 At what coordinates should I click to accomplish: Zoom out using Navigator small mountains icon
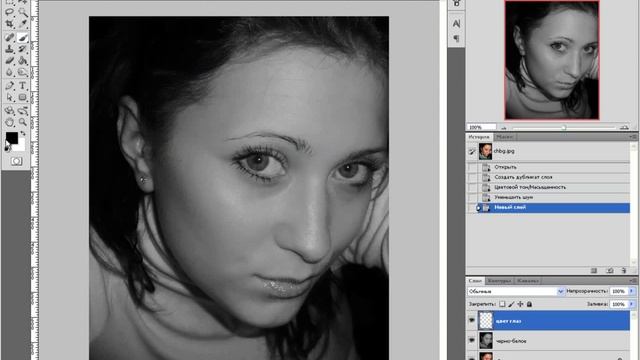504,128
